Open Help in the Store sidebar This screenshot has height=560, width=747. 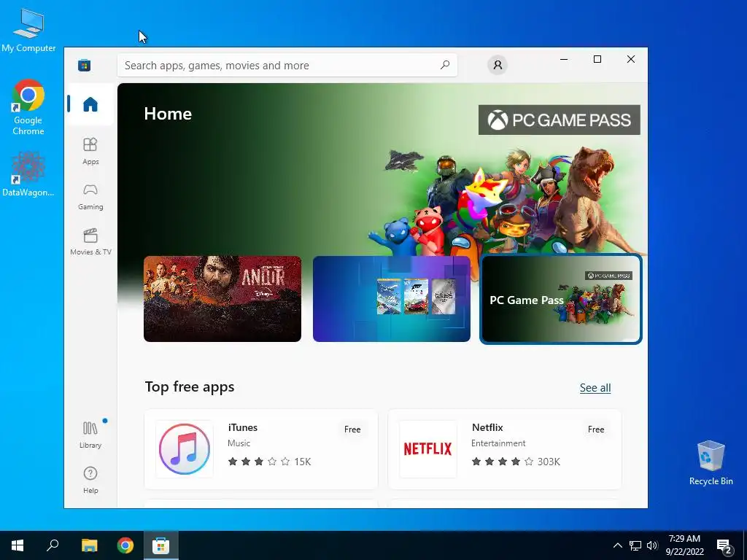(x=90, y=480)
